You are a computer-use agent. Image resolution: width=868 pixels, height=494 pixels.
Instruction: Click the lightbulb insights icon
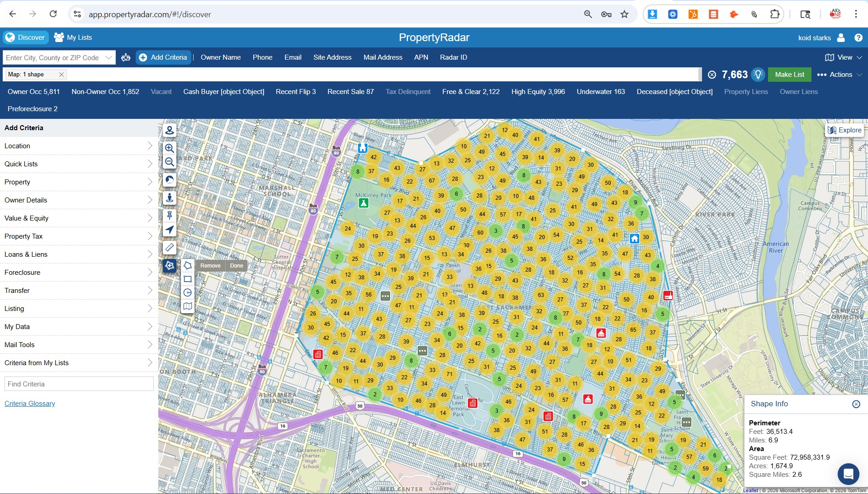[758, 75]
